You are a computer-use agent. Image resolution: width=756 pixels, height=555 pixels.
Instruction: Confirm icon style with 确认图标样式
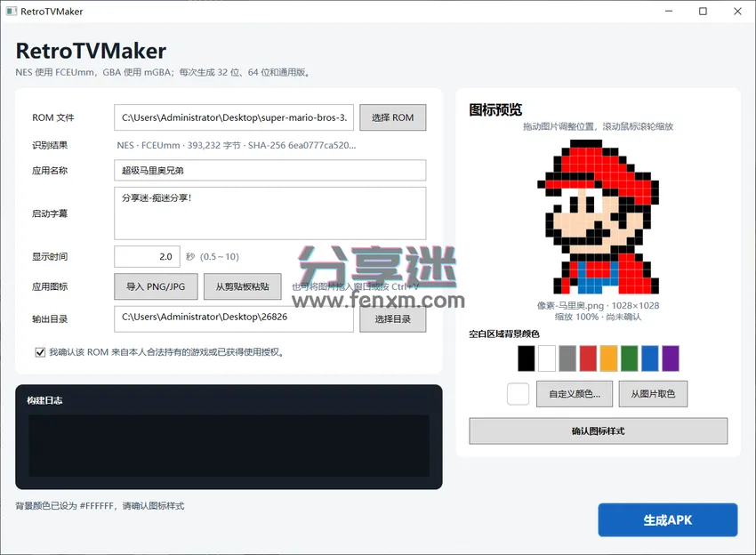(x=599, y=431)
